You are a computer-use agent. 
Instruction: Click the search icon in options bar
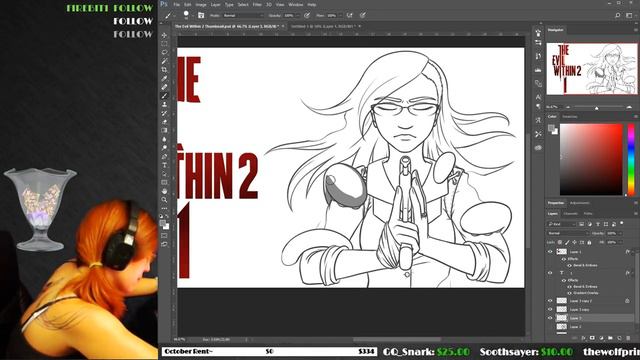pos(618,16)
